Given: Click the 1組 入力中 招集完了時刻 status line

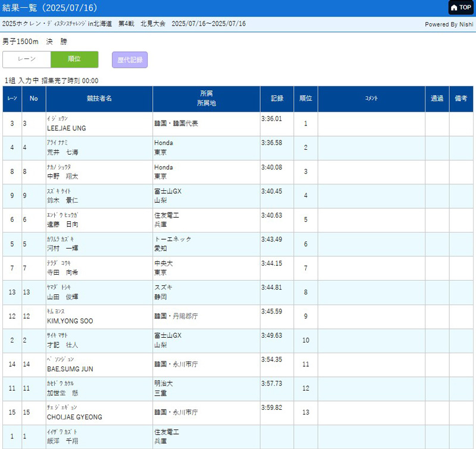Looking at the screenshot, I should (x=52, y=81).
